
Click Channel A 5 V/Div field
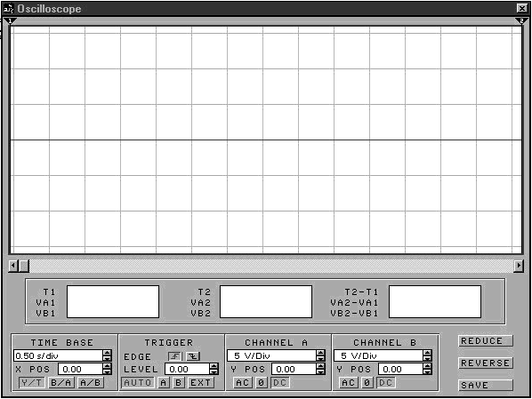[271, 355]
